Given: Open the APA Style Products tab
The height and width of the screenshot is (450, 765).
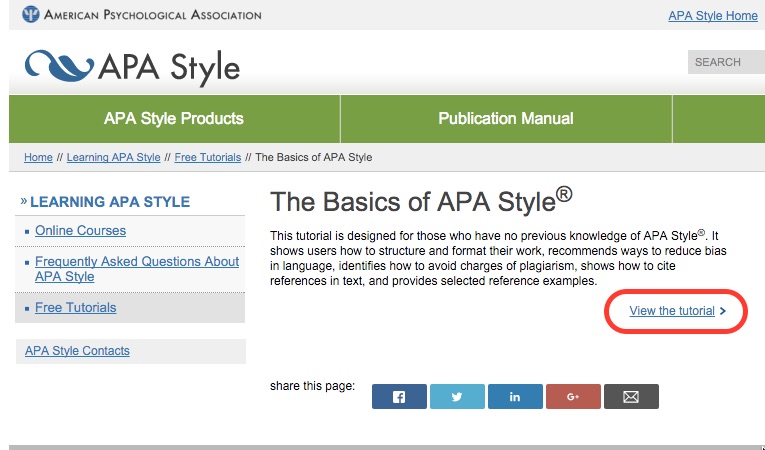Looking at the screenshot, I should pyautogui.click(x=174, y=119).
